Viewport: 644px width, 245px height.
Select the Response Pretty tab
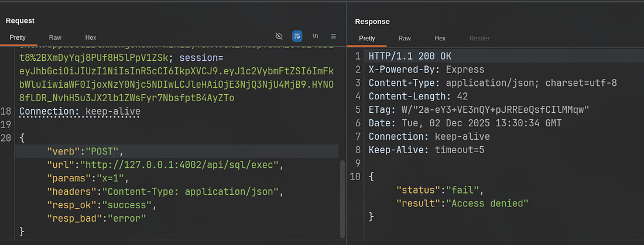366,38
